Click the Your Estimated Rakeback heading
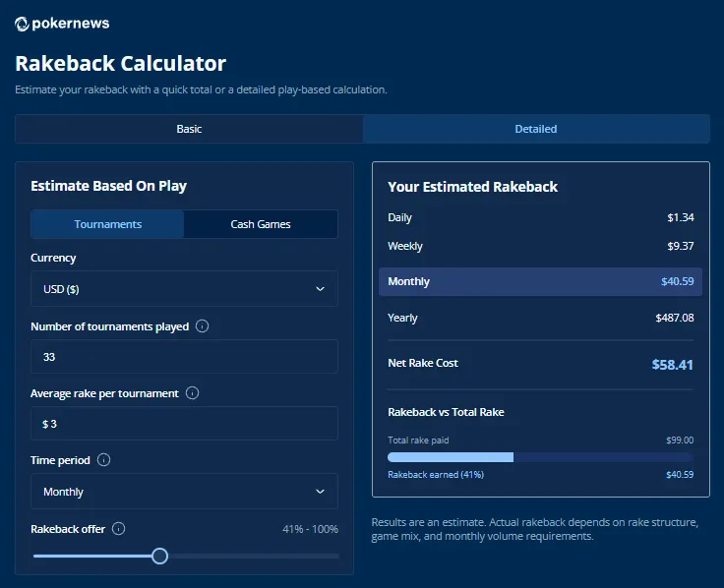Viewport: 724px width, 588px height. (473, 187)
